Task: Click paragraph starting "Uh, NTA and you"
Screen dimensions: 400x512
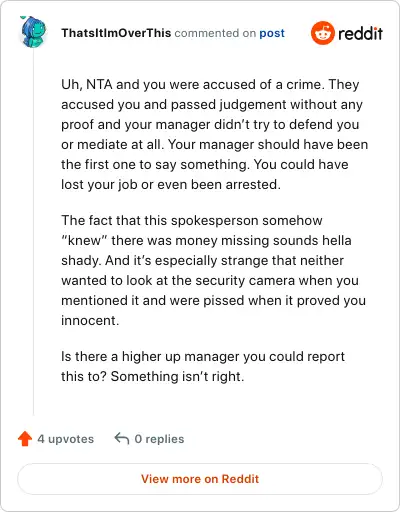Action: tap(215, 134)
